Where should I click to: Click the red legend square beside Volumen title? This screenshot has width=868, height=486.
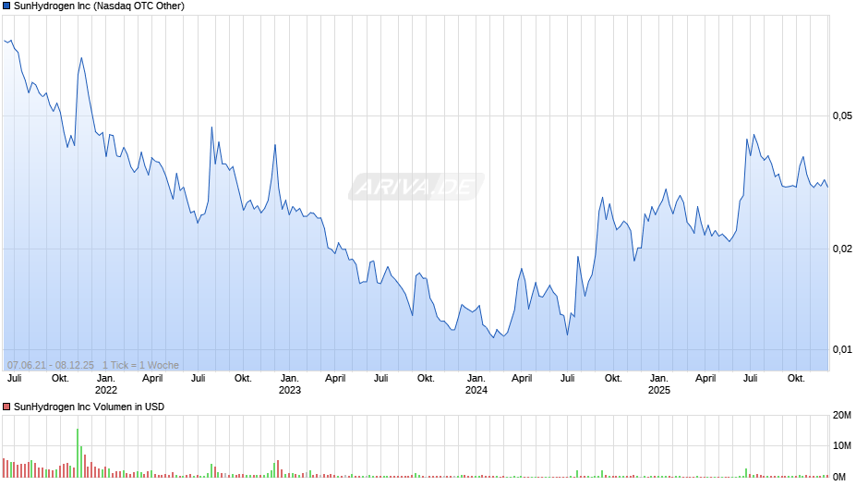tap(6, 407)
